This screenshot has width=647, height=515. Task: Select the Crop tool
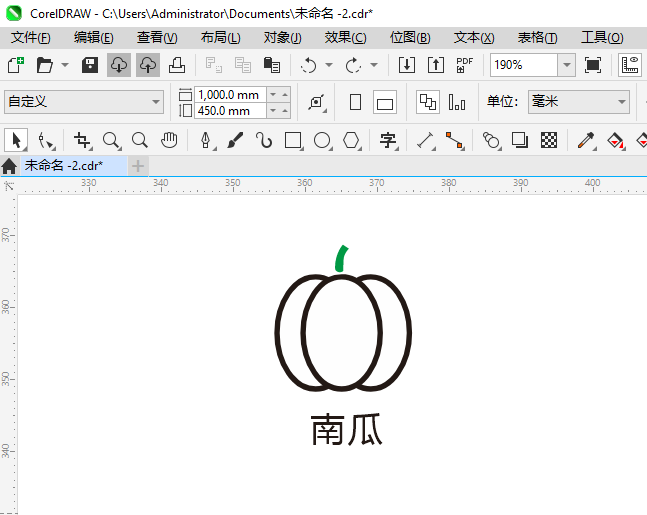82,140
